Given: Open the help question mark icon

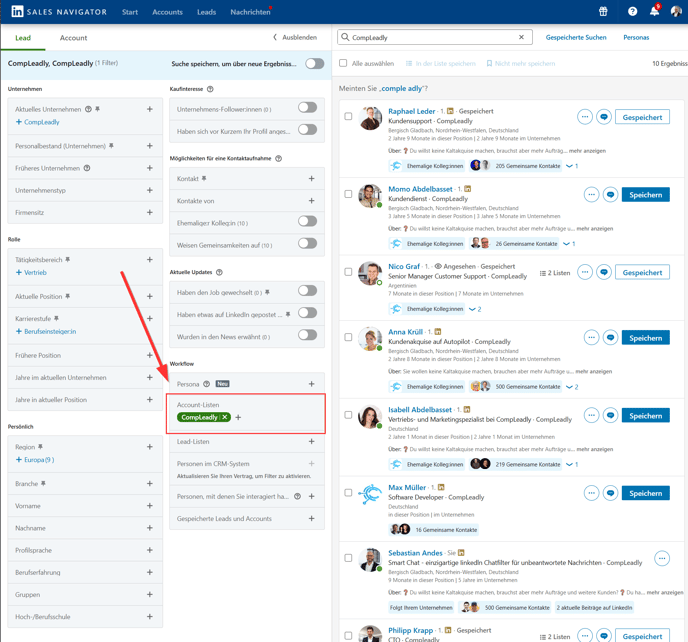Looking at the screenshot, I should point(632,12).
